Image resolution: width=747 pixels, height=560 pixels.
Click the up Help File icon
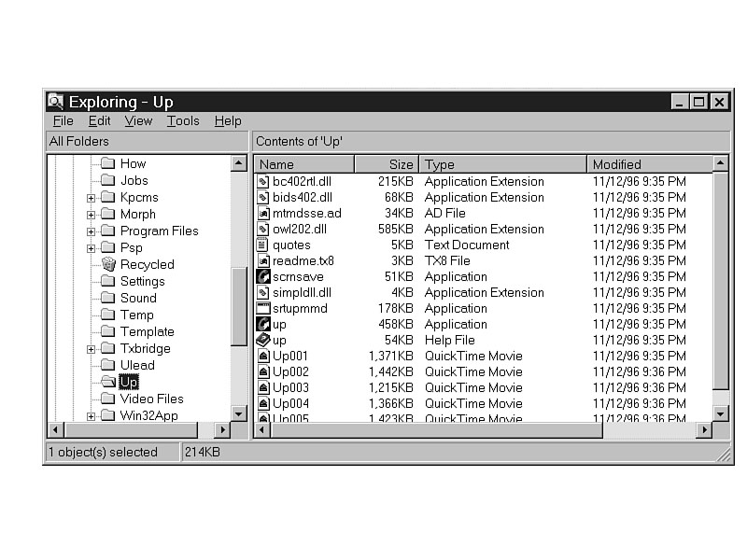coord(263,340)
